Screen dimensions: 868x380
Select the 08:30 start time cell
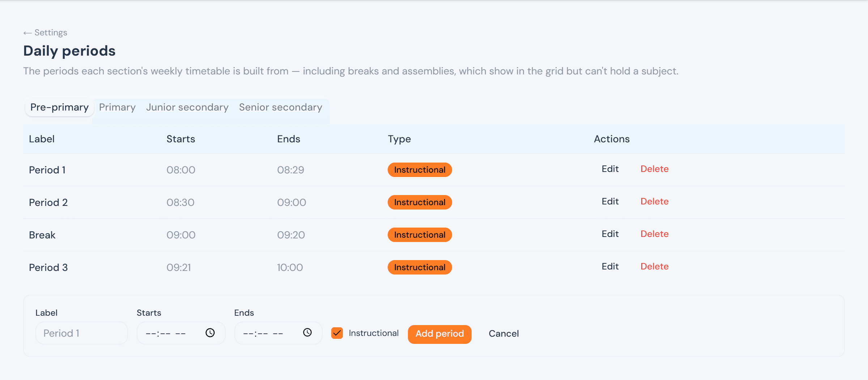click(180, 203)
